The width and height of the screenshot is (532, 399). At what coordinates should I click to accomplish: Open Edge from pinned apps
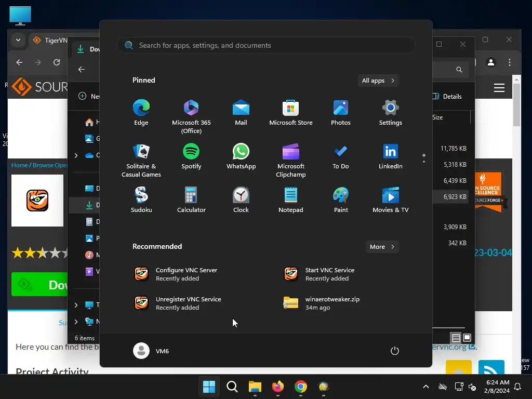pos(141,113)
